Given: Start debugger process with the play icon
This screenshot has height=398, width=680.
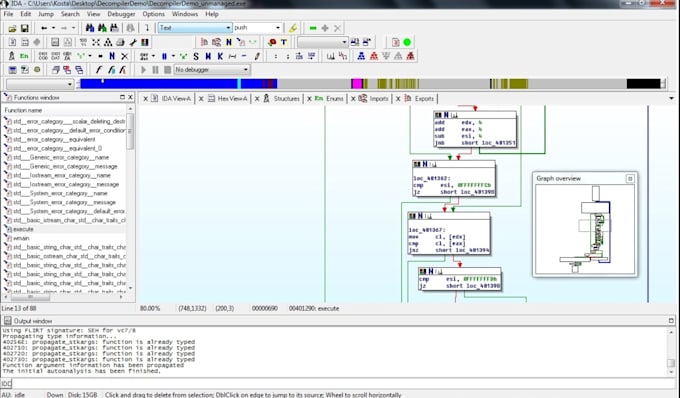Looking at the screenshot, I should click(144, 69).
